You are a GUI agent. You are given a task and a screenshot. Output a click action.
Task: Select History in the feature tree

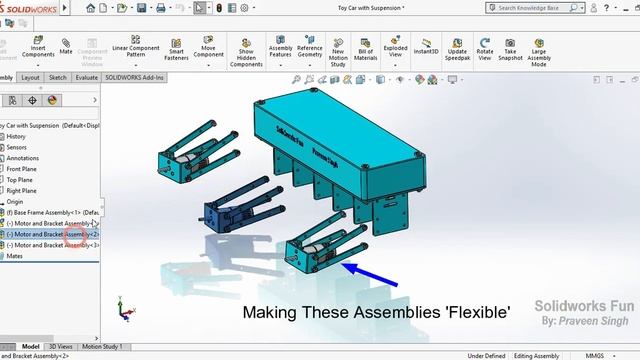pos(16,136)
